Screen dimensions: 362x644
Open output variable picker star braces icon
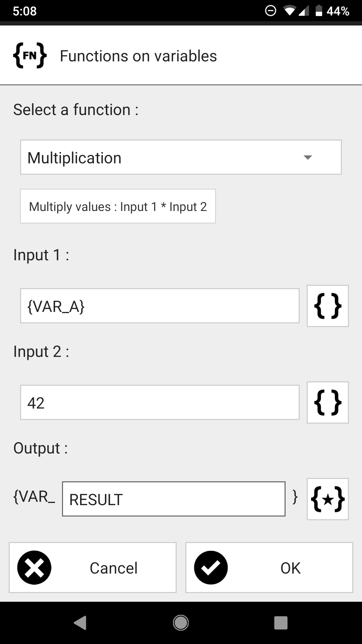(x=327, y=499)
